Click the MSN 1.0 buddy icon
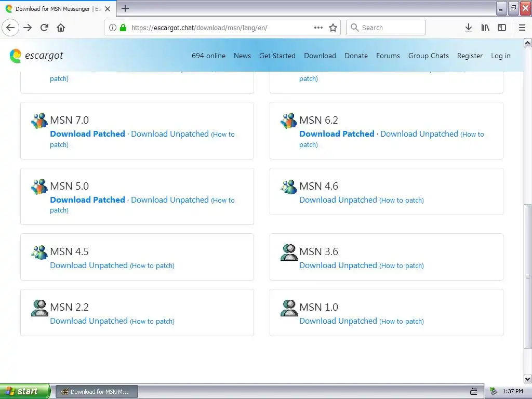The image size is (532, 399). click(289, 308)
